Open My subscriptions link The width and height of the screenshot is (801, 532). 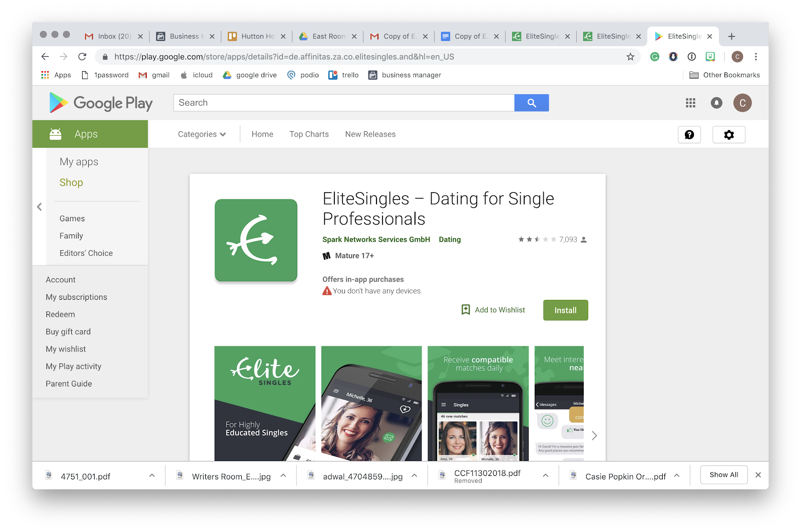[x=76, y=297]
